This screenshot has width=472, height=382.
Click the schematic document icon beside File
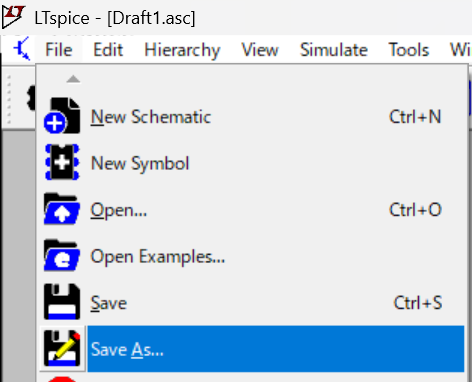[x=22, y=49]
